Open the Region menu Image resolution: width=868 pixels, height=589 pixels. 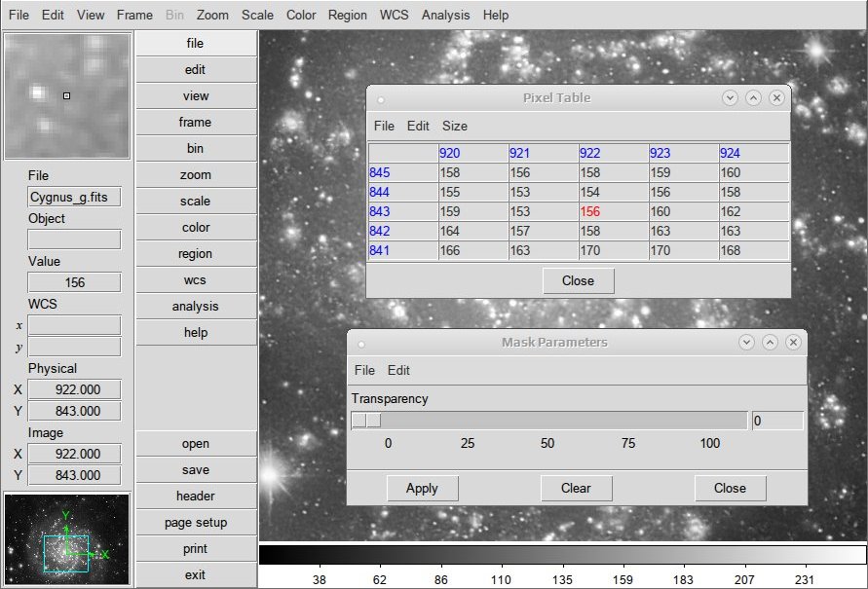point(347,15)
